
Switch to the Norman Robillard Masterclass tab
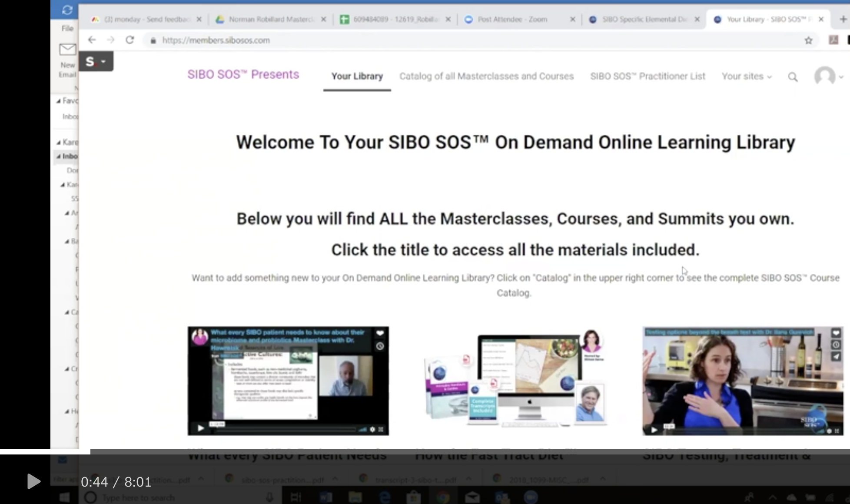click(270, 19)
